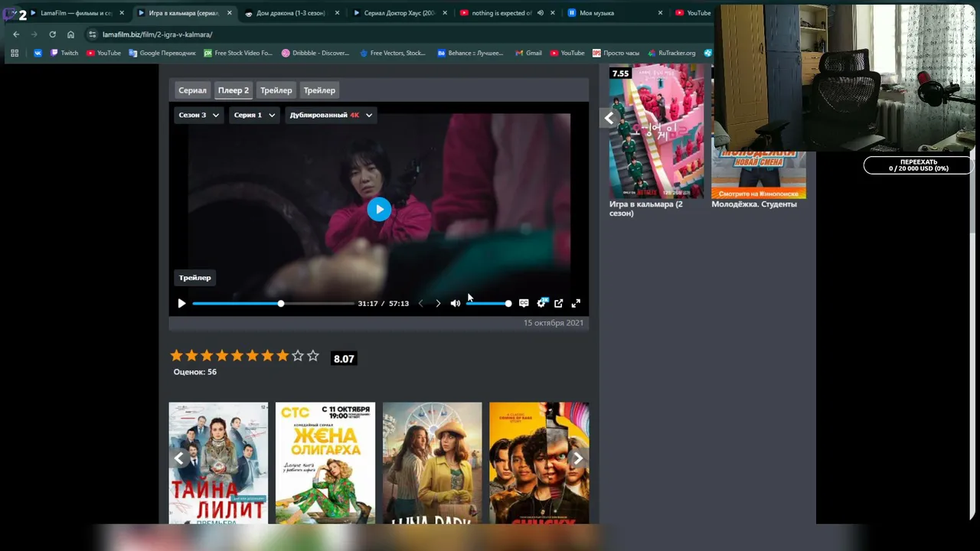
Task: Click the Оценок: 56 votes text
Action: 195,372
